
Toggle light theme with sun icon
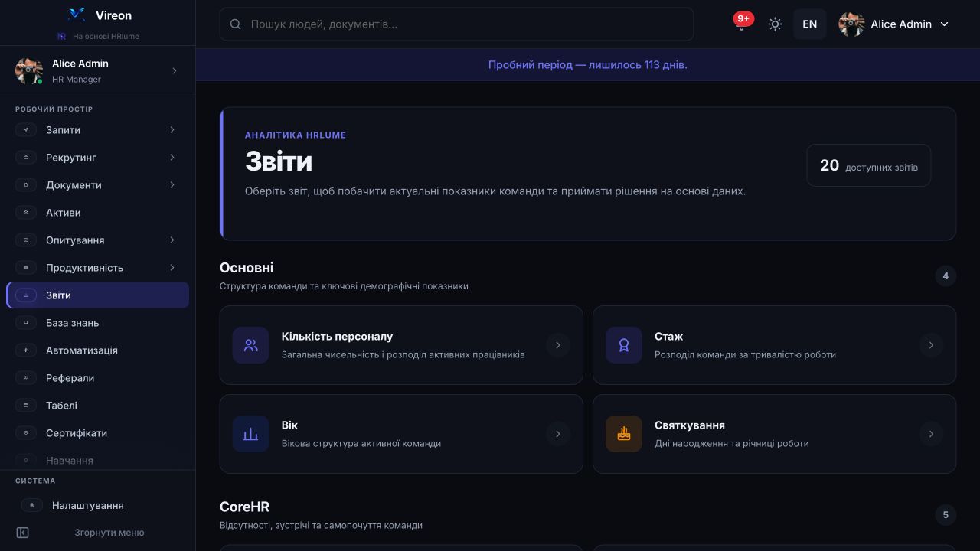click(775, 24)
